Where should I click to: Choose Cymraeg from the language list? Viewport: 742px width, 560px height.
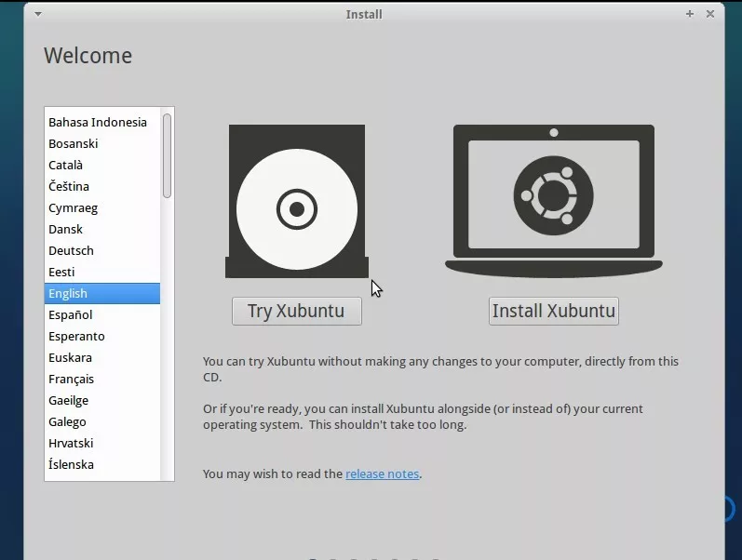point(102,207)
